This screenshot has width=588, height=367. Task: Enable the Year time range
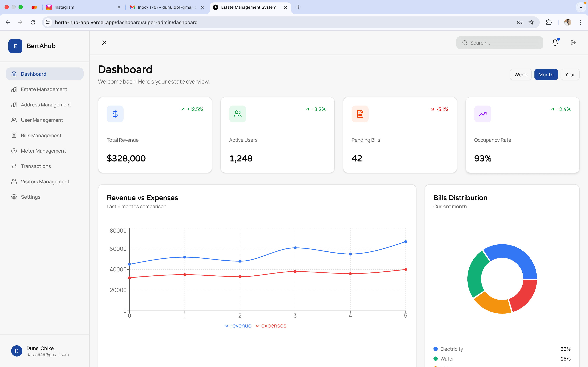click(x=570, y=74)
